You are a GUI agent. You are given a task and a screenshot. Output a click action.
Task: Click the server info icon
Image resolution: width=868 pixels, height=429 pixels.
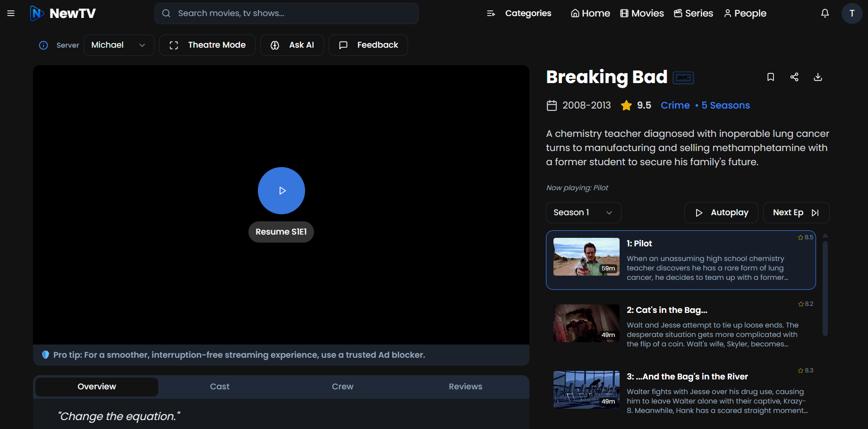(43, 45)
